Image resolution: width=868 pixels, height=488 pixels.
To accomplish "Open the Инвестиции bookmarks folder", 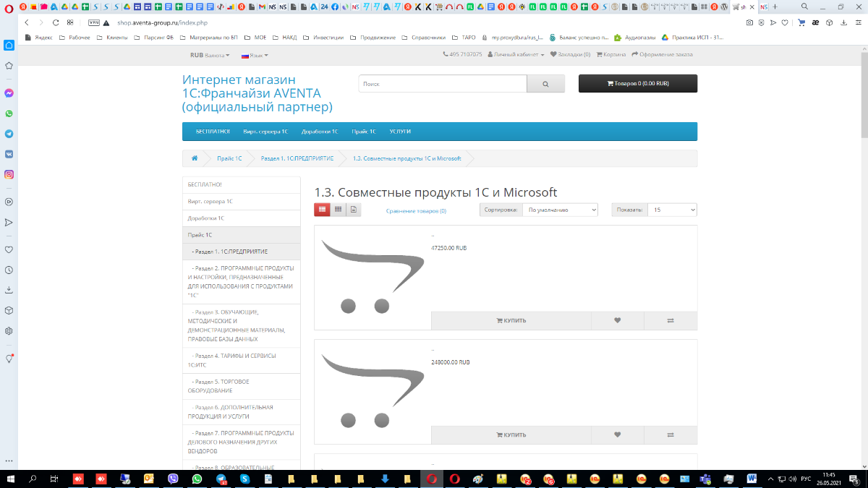I will (323, 37).
